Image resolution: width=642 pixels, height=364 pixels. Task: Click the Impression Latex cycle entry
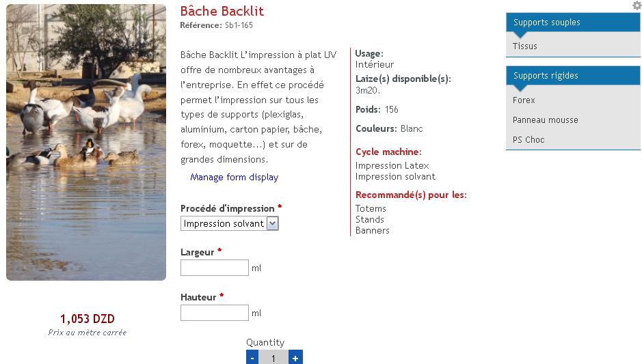tap(392, 165)
